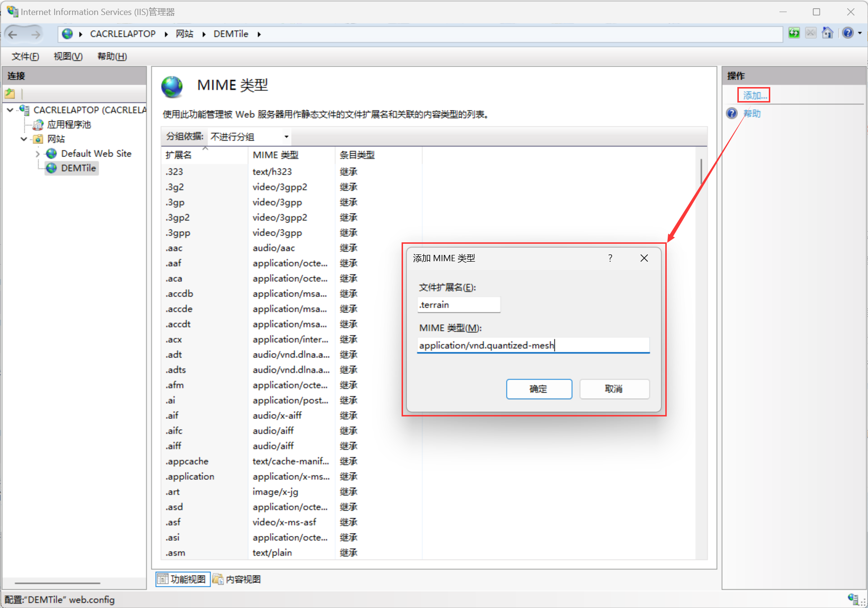This screenshot has height=608, width=868.
Task: Click the image/x-jg MIME type cell
Action: point(275,492)
